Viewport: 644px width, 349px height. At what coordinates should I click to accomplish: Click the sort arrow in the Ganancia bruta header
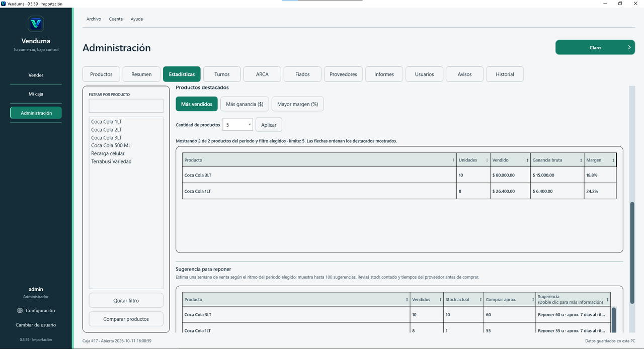click(581, 160)
